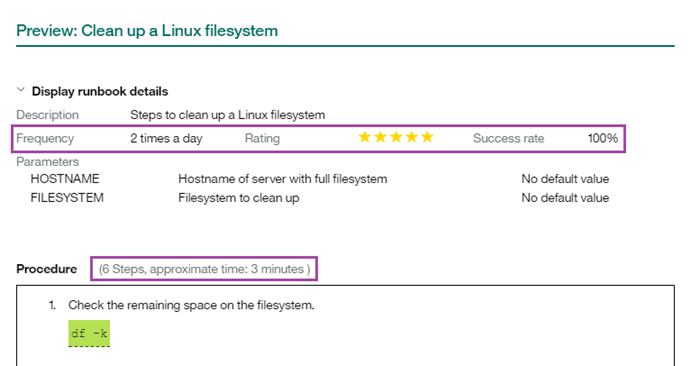Click the df -k command parameter
Screen dimensions: 700x366
coord(89,333)
